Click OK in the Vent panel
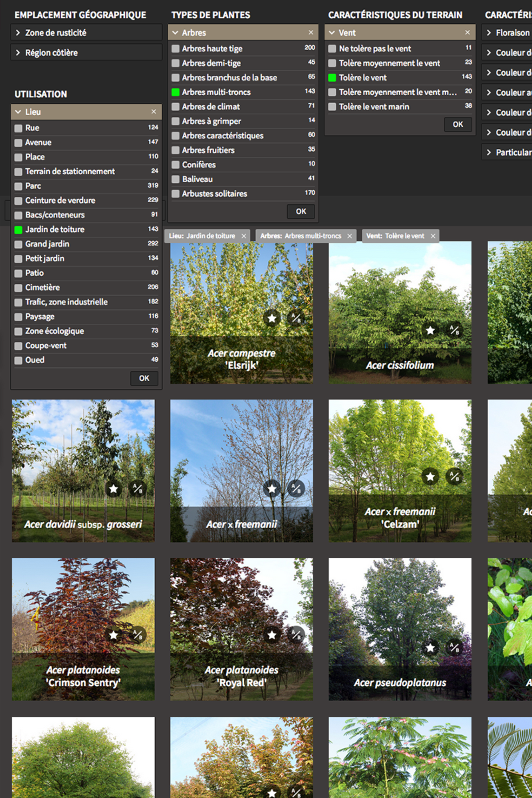Screen dimensions: 532x798 458,125
